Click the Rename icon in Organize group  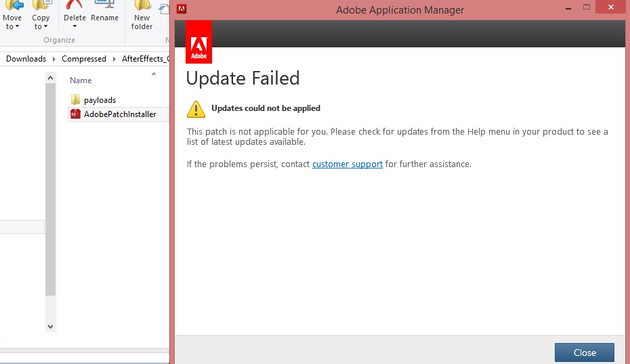tap(104, 5)
